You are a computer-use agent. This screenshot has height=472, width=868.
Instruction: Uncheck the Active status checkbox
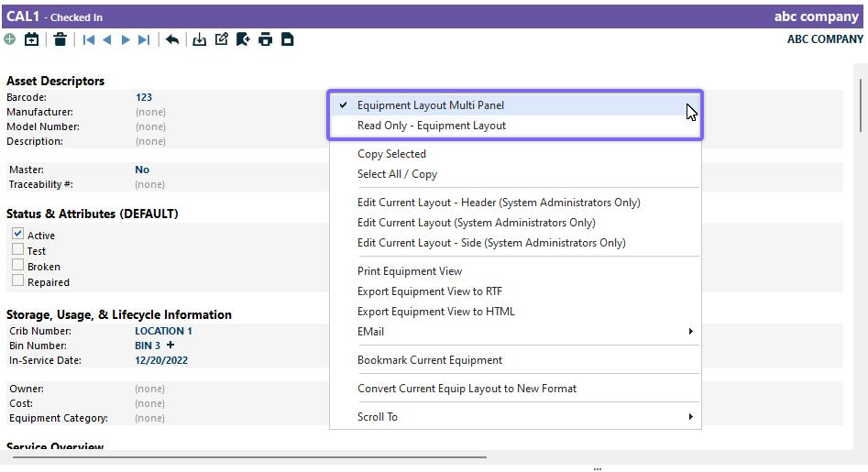click(x=17, y=235)
